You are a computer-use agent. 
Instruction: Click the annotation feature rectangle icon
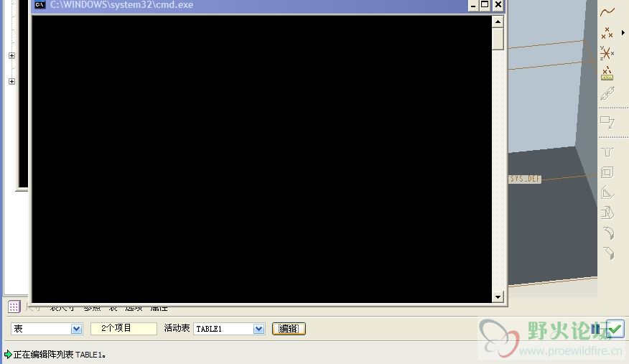point(607,122)
